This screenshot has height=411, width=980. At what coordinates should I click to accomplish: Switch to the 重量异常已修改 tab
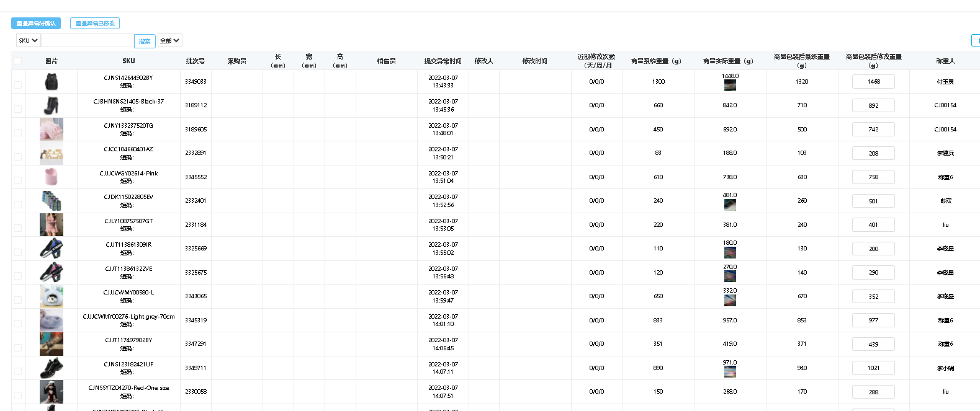point(95,24)
